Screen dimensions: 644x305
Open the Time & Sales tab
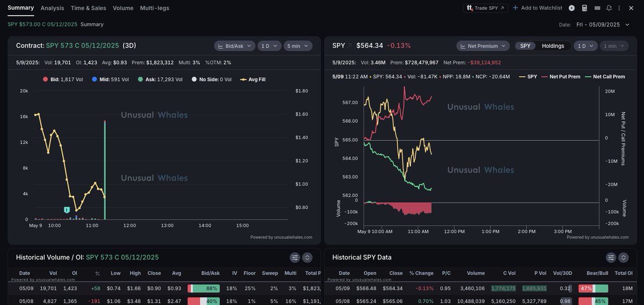point(89,8)
